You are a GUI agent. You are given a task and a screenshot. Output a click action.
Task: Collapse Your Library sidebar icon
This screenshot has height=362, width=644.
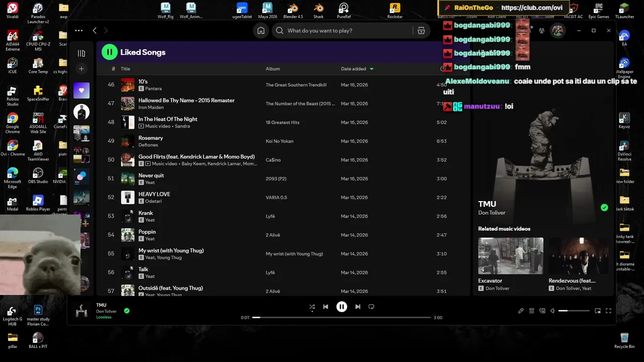point(82,53)
